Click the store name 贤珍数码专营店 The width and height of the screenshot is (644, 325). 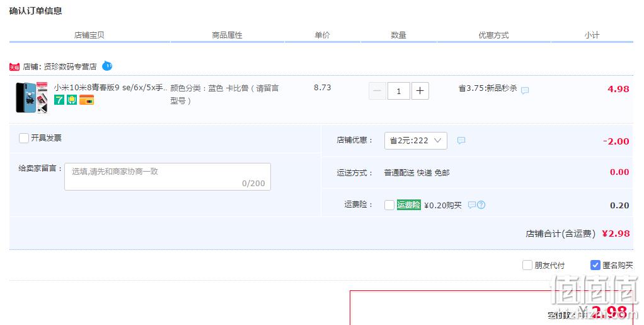(x=70, y=67)
